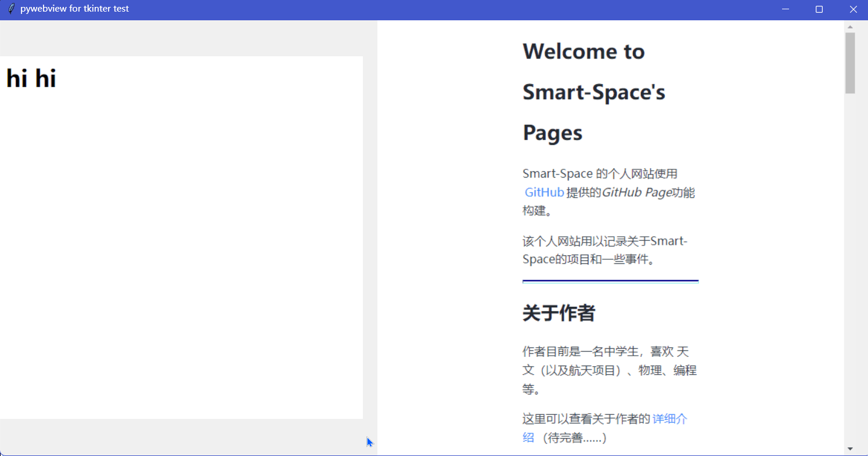Click the scrollbar up arrow
The width and height of the screenshot is (868, 456).
850,27
